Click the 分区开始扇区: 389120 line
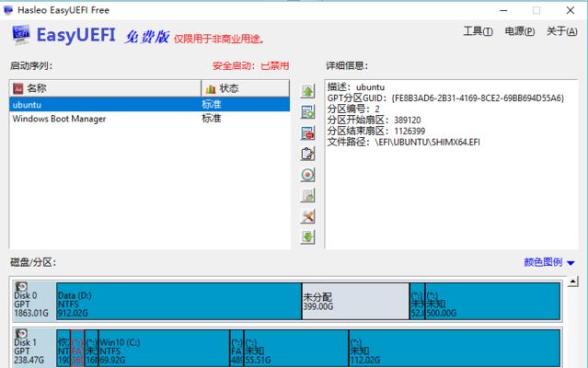 tap(374, 120)
